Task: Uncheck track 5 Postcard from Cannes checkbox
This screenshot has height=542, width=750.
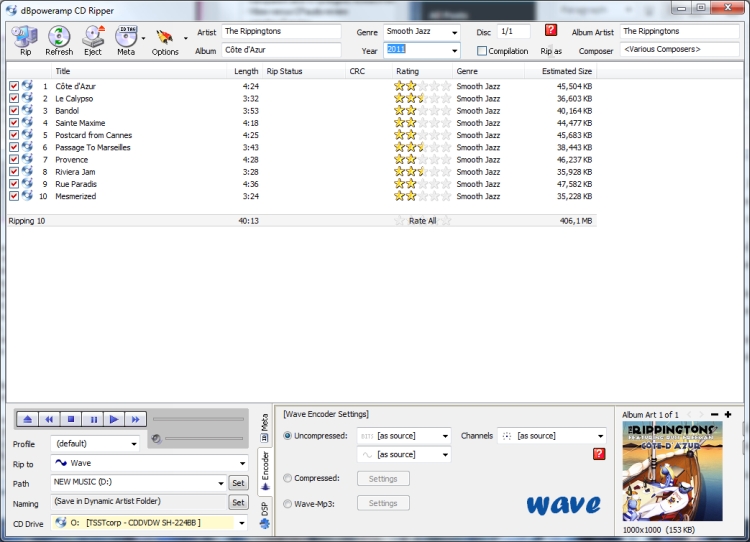Action: click(14, 135)
